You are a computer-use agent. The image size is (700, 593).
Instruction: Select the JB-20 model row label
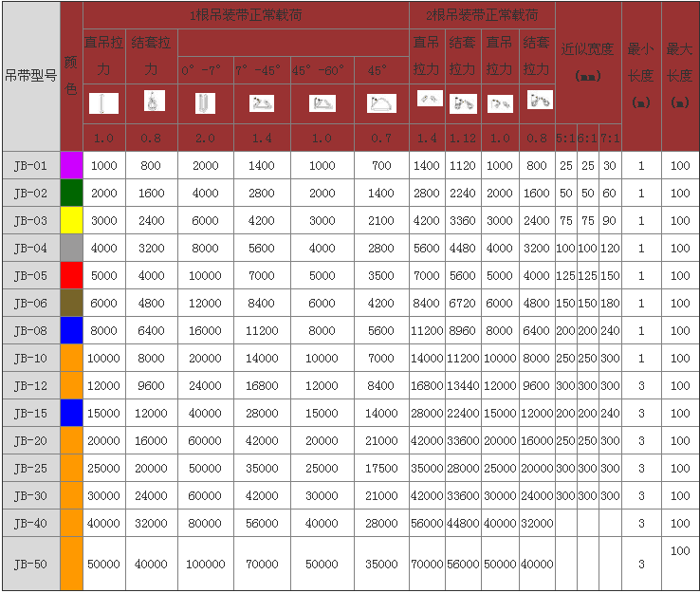tap(30, 441)
